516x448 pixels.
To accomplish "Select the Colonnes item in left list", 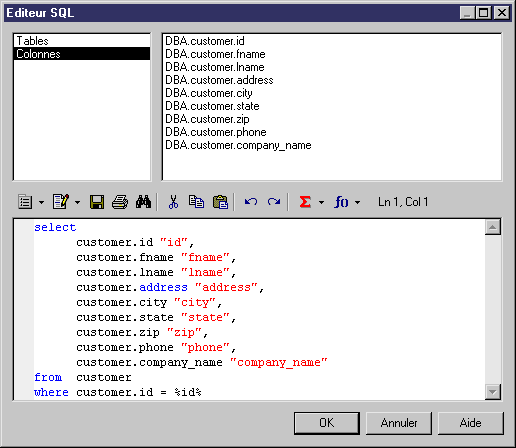I will [82, 54].
